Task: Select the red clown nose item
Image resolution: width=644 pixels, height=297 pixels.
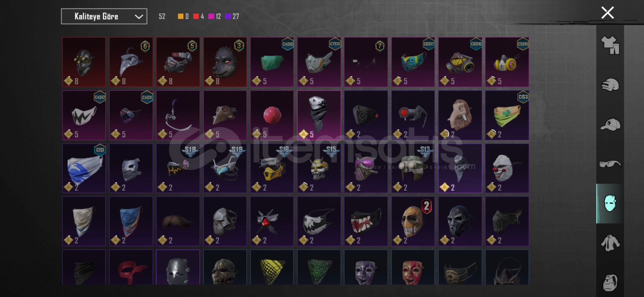Action: [x=272, y=115]
